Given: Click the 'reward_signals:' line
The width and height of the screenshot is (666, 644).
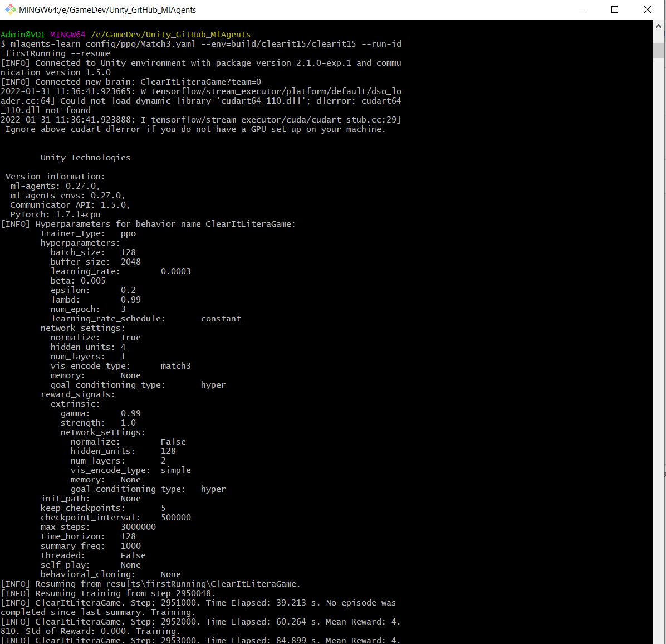Looking at the screenshot, I should [x=78, y=394].
